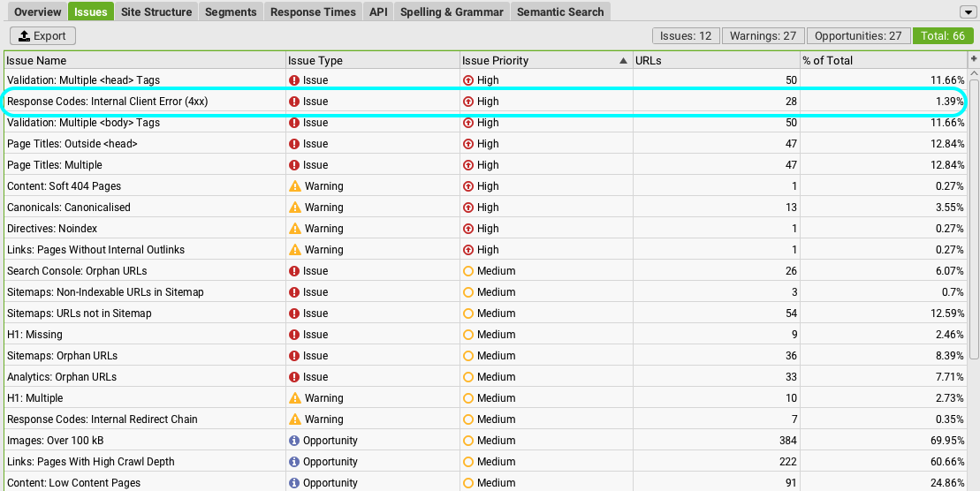
Task: Click the 69.95% cell
Action: pyautogui.click(x=883, y=441)
